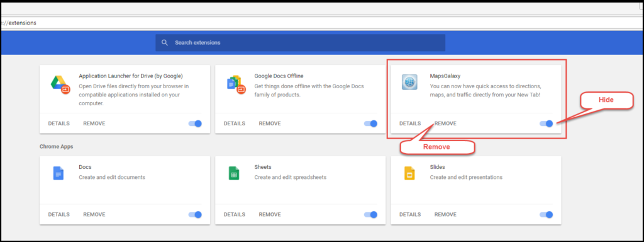Focus the Search extensions field
This screenshot has width=644, height=242.
click(x=300, y=42)
